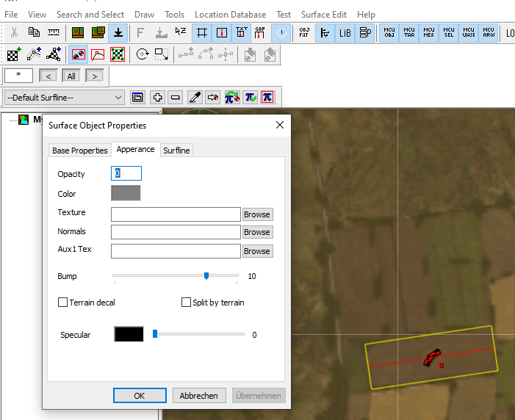This screenshot has height=420, width=515.
Task: Click the MCU OBJ toolbar button
Action: pos(389,33)
